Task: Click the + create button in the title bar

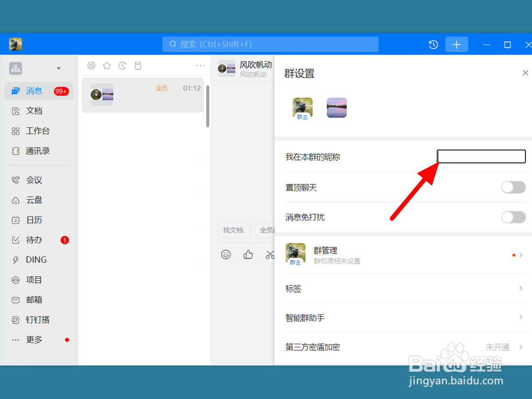Action: point(457,44)
